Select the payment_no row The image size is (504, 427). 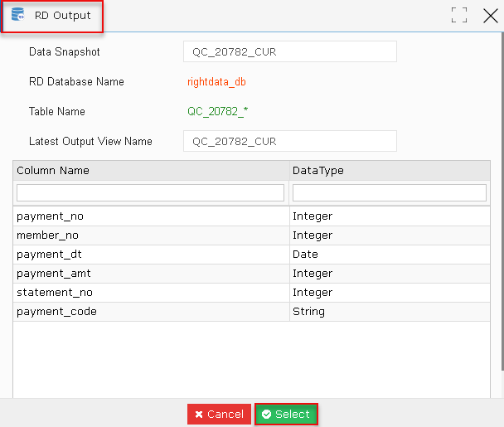point(251,216)
